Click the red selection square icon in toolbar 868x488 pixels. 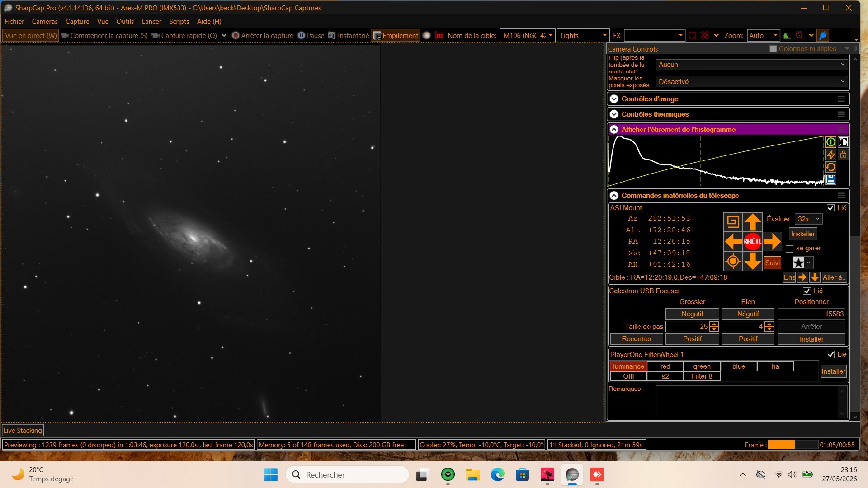(x=692, y=35)
